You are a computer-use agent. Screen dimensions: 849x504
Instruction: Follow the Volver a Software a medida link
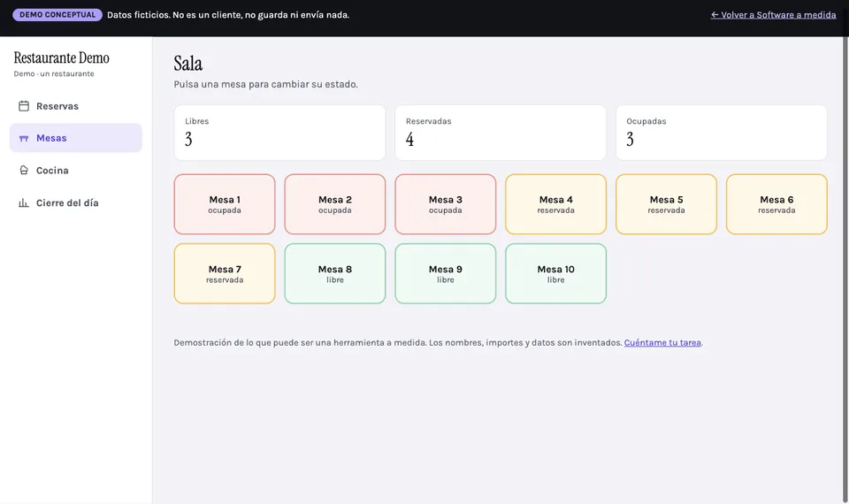[773, 15]
